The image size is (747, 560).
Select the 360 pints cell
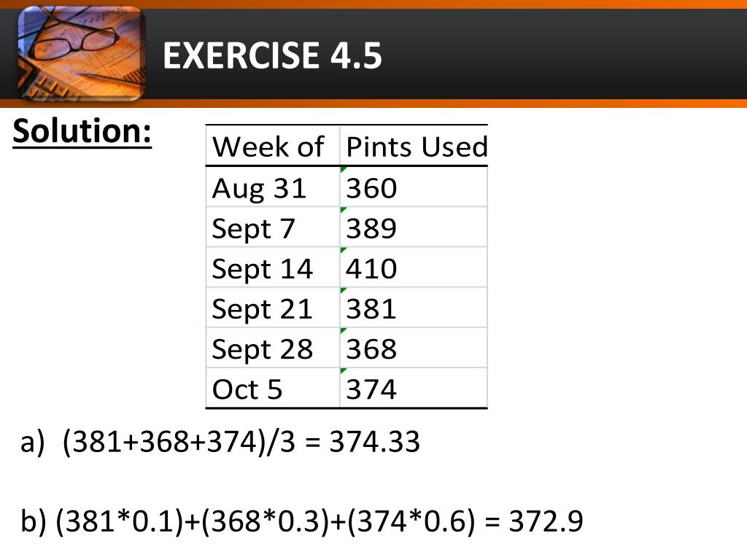pyautogui.click(x=414, y=187)
